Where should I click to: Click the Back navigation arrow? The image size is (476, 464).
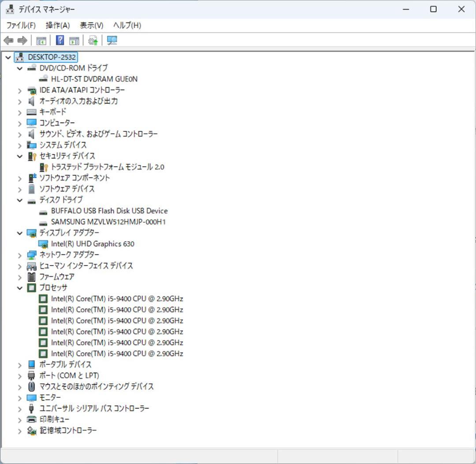(8, 40)
